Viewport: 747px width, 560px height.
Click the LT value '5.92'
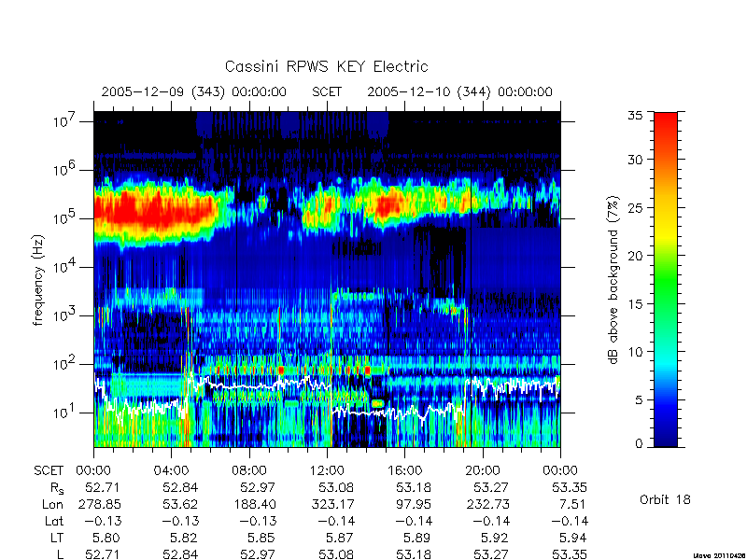click(x=495, y=539)
